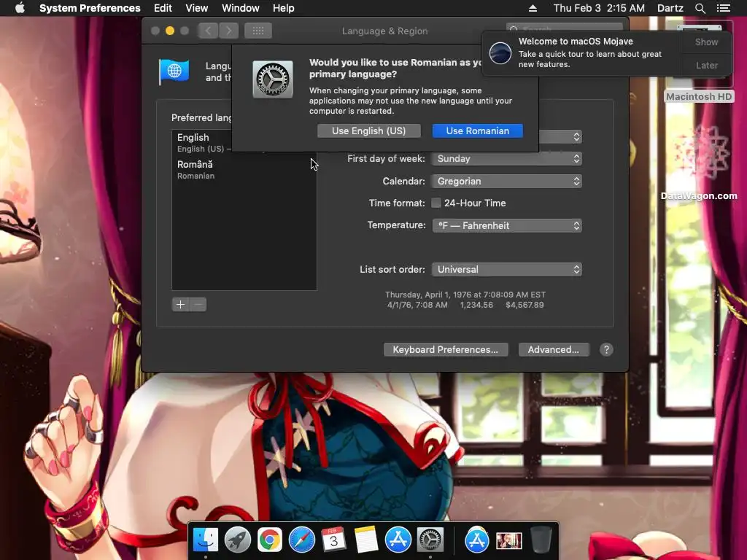Click Dartz user menu
The image size is (747, 560).
pos(670,8)
